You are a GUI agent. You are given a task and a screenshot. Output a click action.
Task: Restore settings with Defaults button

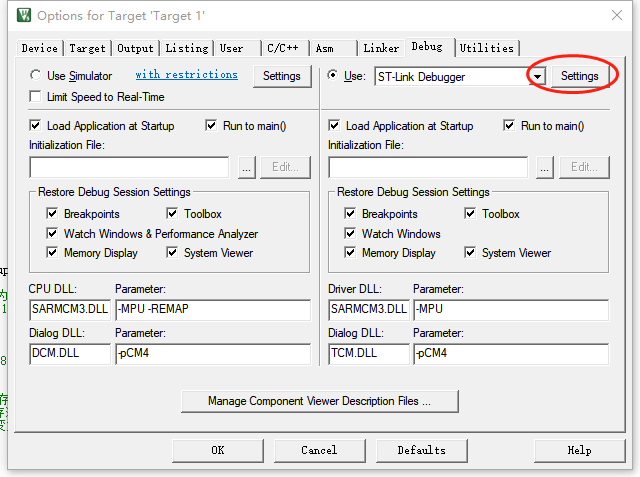click(x=422, y=450)
